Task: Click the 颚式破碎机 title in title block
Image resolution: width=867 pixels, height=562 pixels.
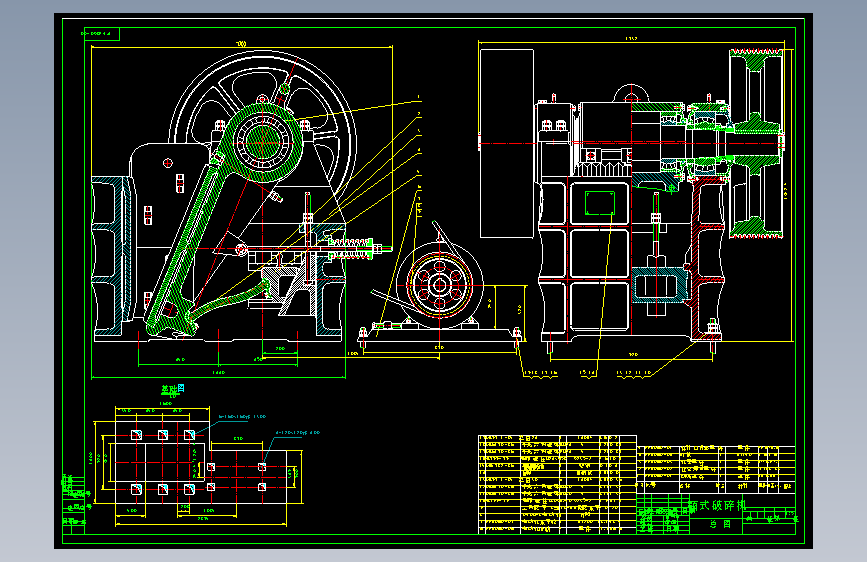Action: coord(717,505)
